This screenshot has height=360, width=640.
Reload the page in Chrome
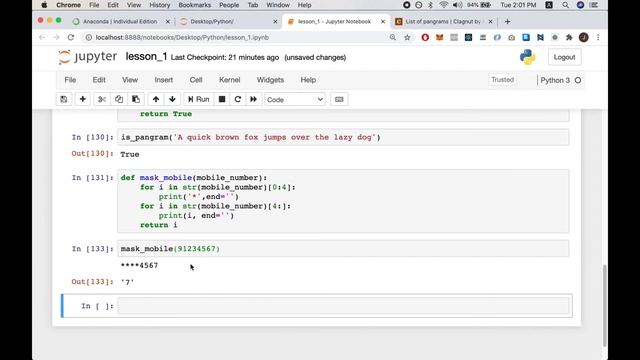71,37
